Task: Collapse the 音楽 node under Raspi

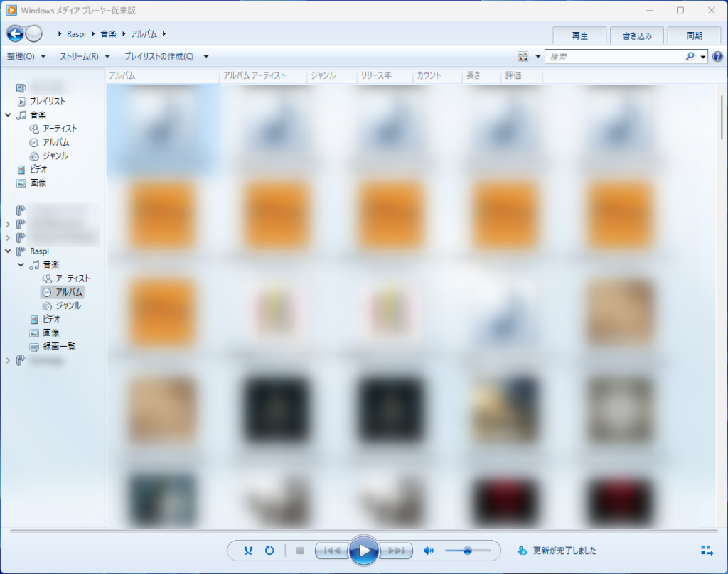Action: 21,264
